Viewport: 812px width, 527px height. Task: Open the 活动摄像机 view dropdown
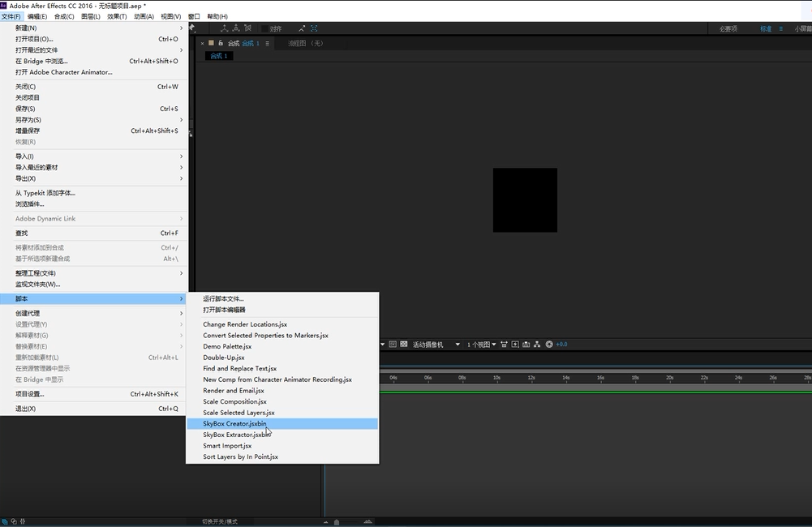[436, 345]
